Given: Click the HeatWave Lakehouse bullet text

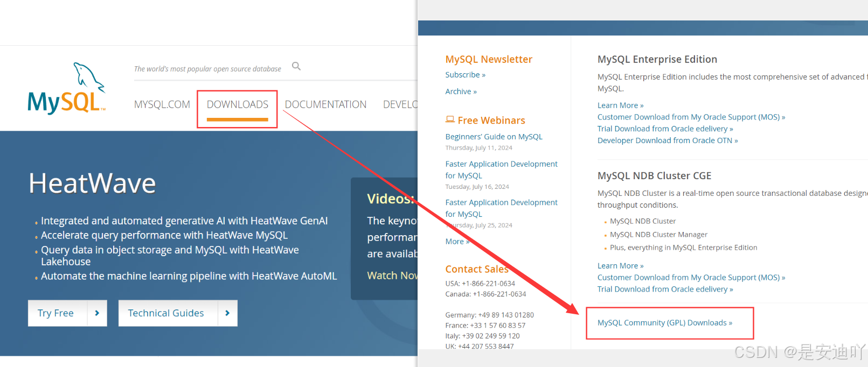Looking at the screenshot, I should tap(170, 256).
